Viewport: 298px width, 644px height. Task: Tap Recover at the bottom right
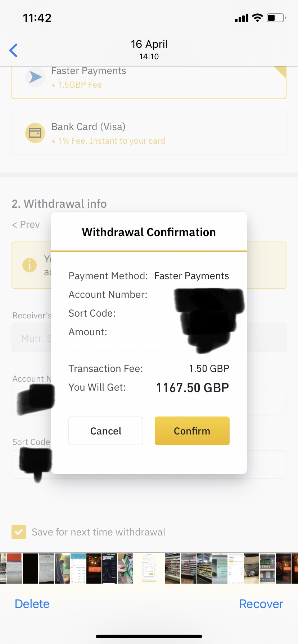pyautogui.click(x=261, y=604)
